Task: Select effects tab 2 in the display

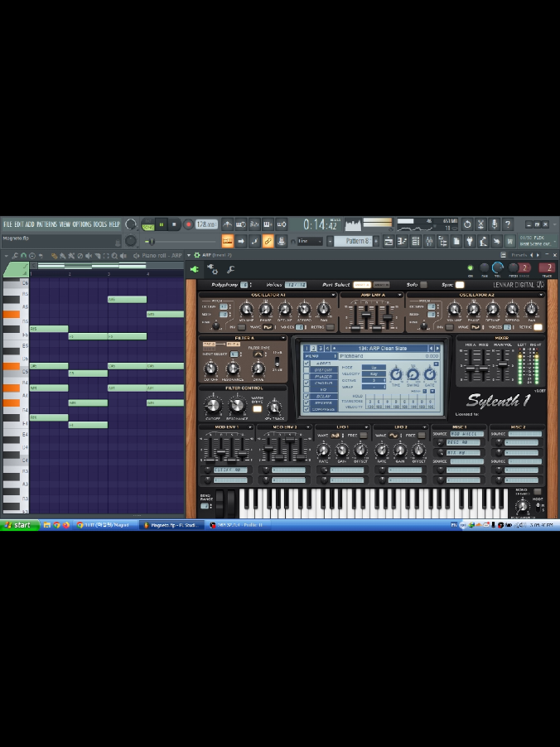Action: [313, 349]
